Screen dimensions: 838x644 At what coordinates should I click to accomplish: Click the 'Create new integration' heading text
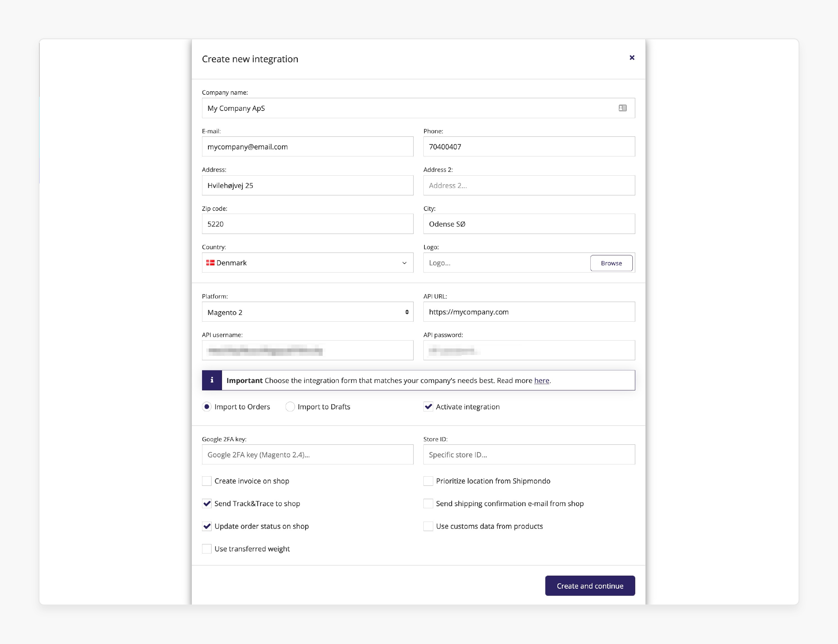(250, 59)
